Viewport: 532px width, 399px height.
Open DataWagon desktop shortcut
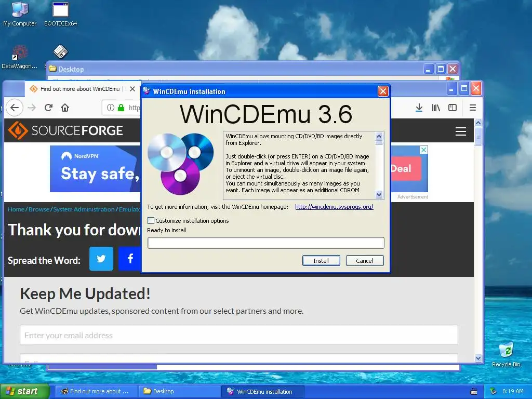coord(20,57)
